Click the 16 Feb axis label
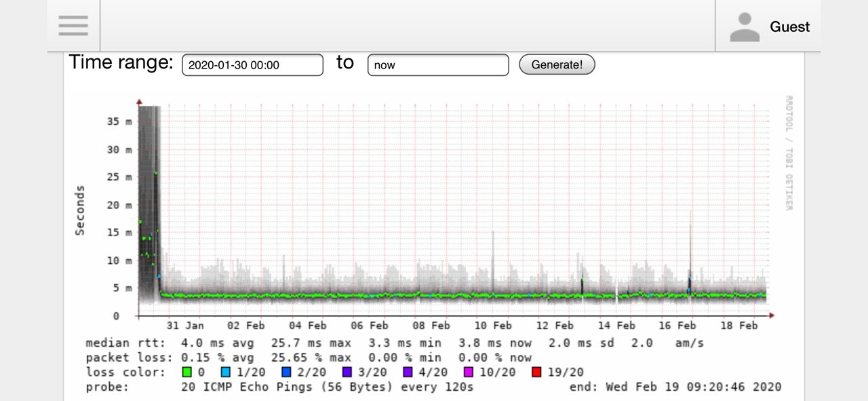The width and height of the screenshot is (868, 401). 679,326
